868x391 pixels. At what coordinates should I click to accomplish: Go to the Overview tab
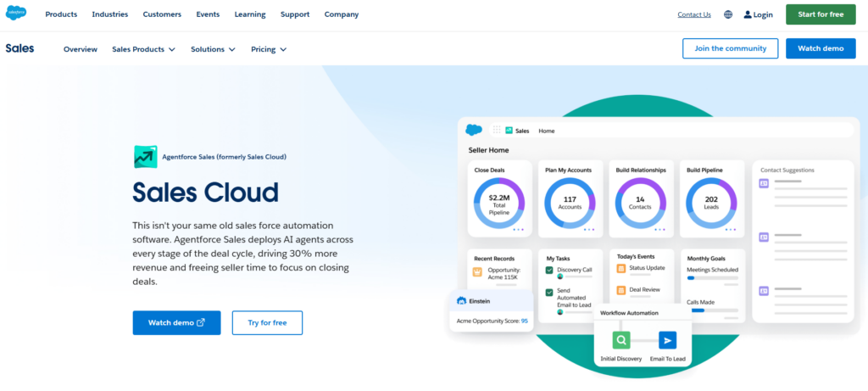81,49
